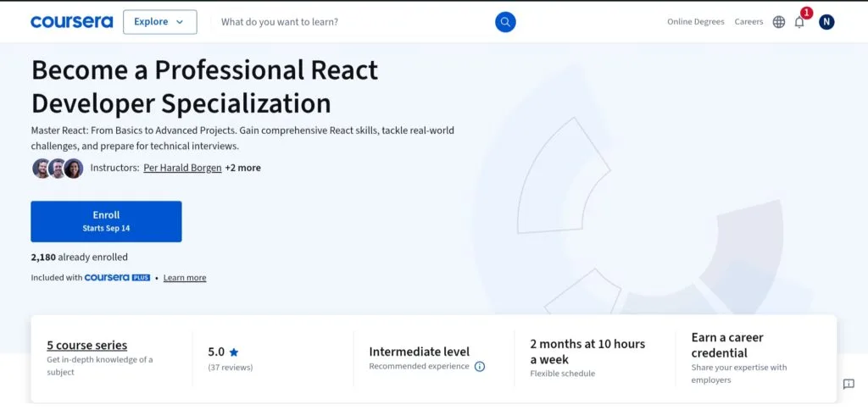Click the feedback chat icon at bottom right

click(848, 384)
